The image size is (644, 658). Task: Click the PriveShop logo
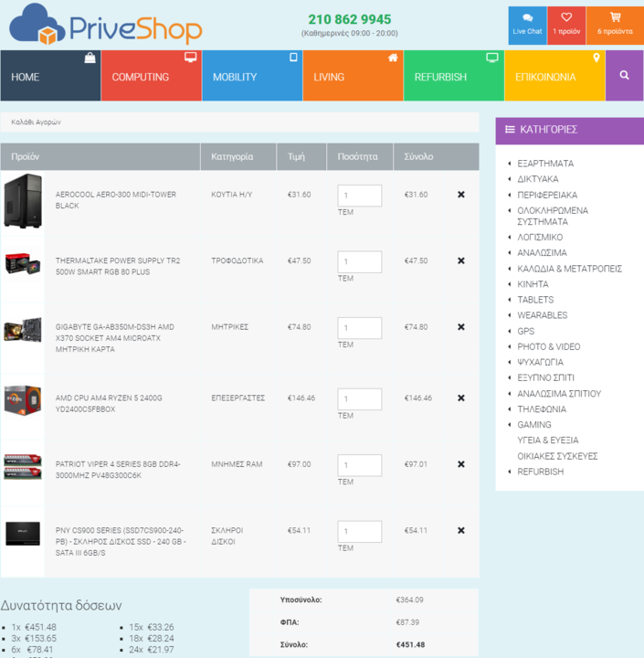point(106,25)
